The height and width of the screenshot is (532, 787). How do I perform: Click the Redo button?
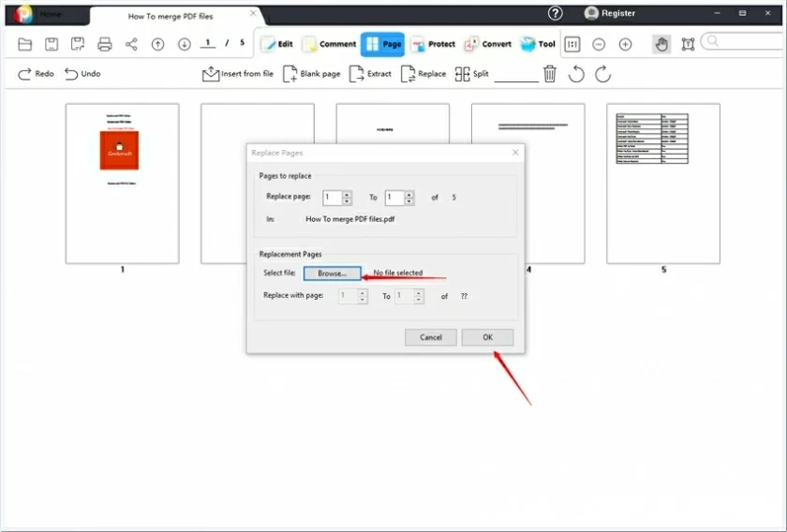point(36,74)
